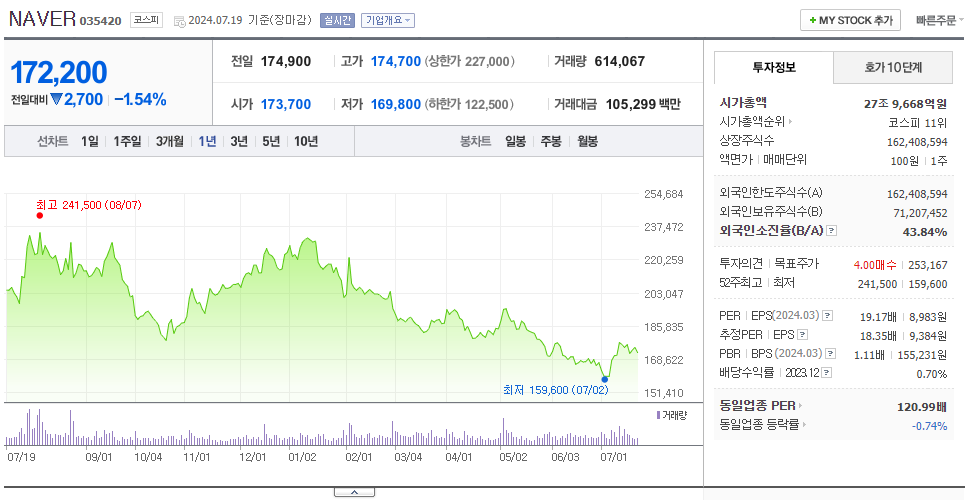
Task: Click the 저가 value 169,800
Action: [x=396, y=104]
